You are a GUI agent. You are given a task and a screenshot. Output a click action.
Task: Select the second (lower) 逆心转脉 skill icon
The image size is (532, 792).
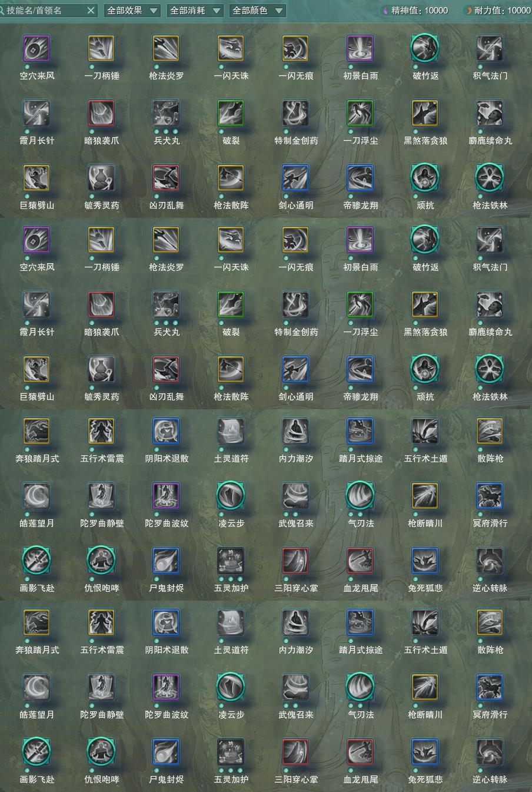click(490, 752)
